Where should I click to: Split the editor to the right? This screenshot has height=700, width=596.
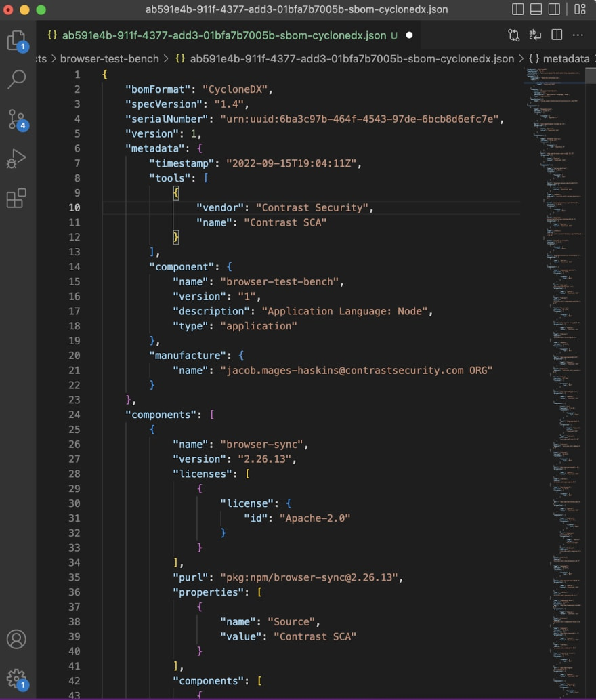pyautogui.click(x=556, y=35)
